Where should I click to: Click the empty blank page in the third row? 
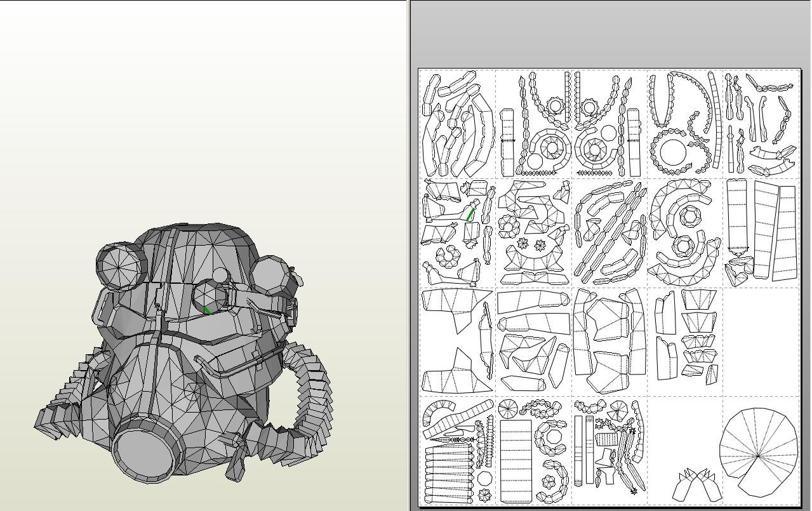[x=761, y=342]
